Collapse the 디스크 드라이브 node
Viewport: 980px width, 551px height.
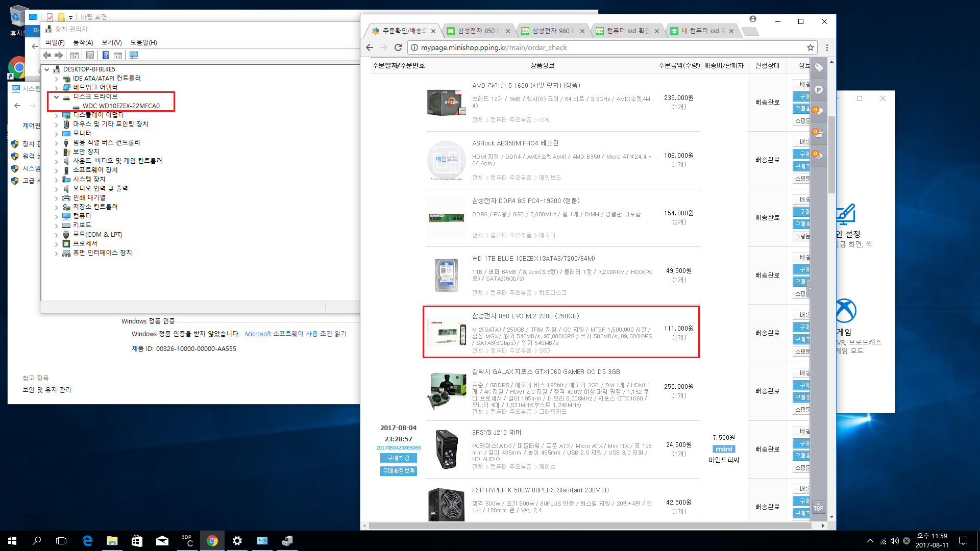(x=57, y=97)
